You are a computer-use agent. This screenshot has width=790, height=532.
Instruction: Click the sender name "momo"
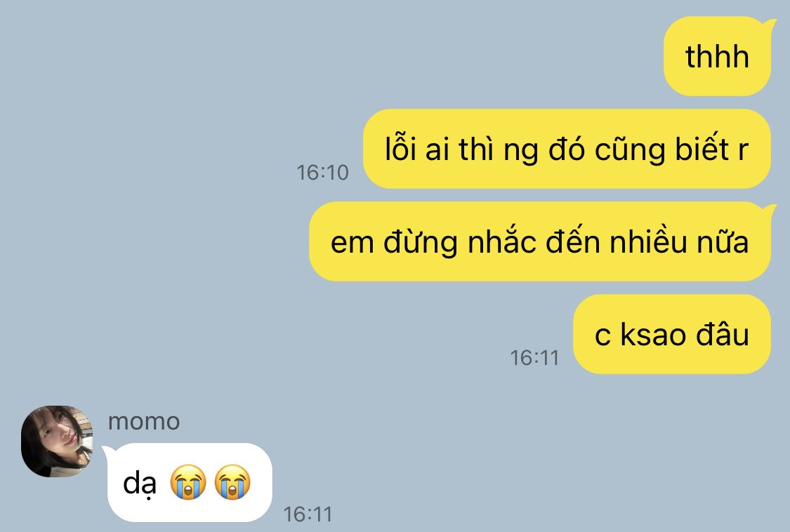144,421
